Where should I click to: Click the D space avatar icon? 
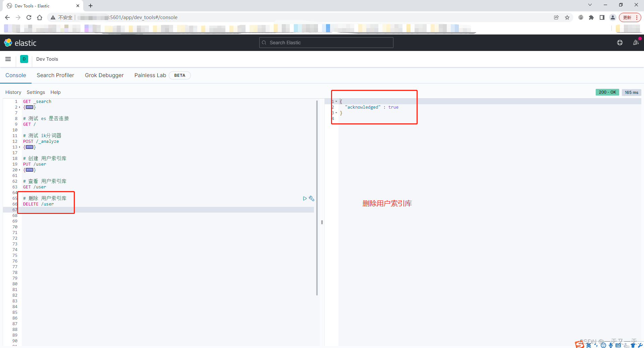tap(24, 59)
